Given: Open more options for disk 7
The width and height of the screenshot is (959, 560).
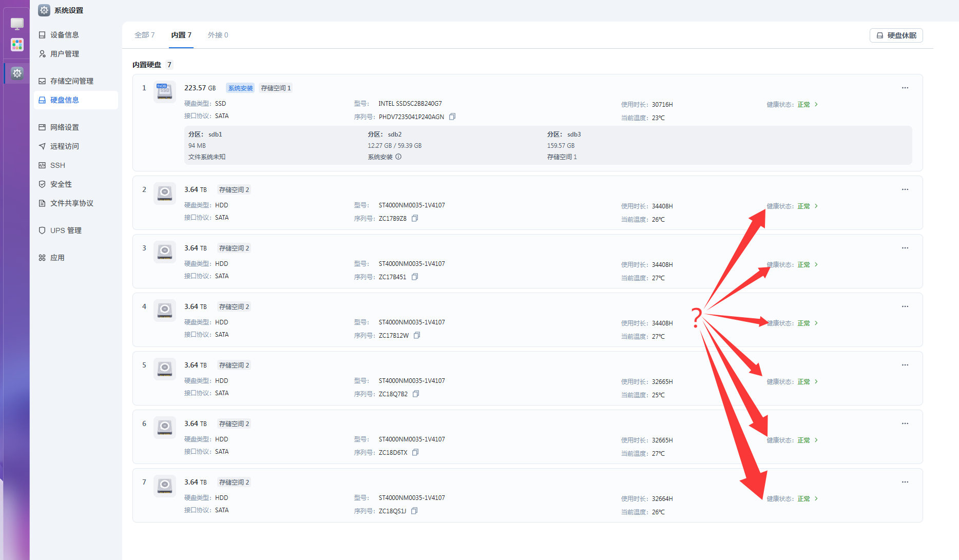Looking at the screenshot, I should pyautogui.click(x=905, y=482).
